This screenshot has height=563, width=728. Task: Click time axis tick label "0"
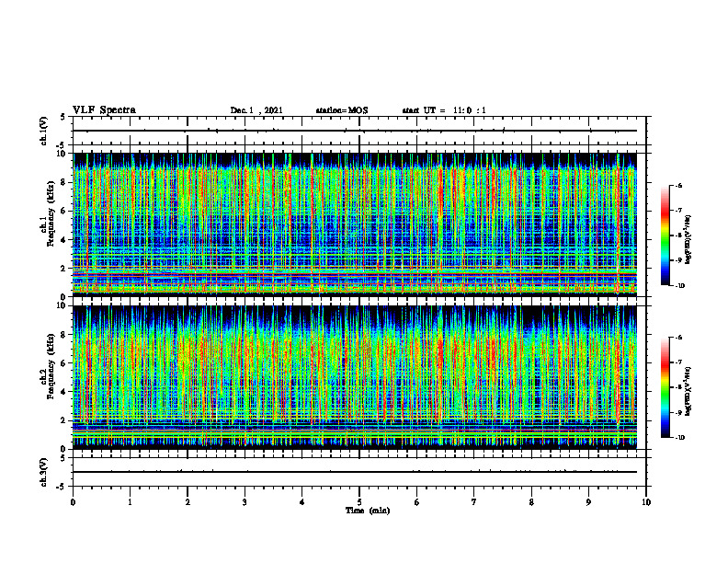point(73,502)
